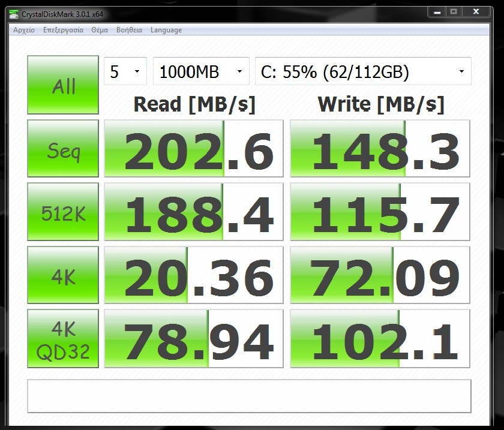This screenshot has width=504, height=430.
Task: Click the disabled maximize button
Action: pos(454,12)
